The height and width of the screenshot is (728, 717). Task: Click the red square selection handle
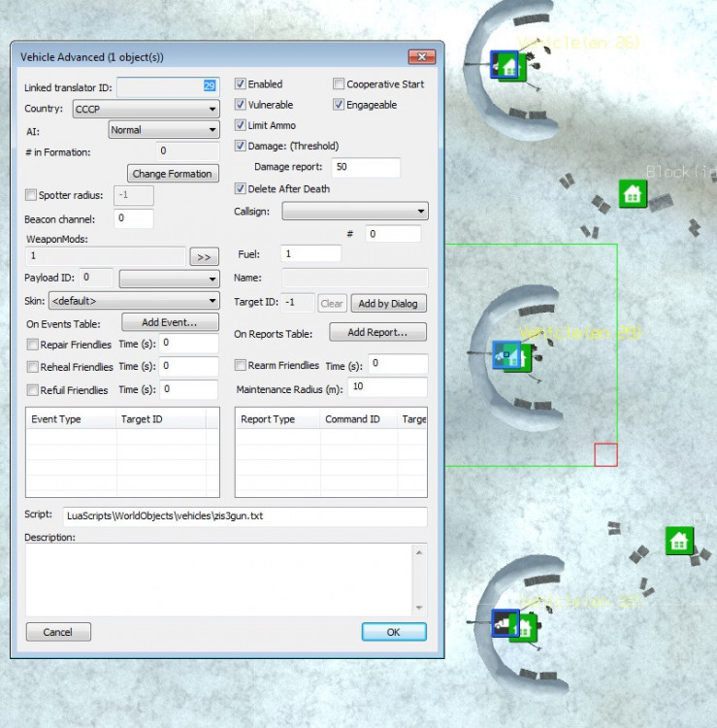pos(605,454)
